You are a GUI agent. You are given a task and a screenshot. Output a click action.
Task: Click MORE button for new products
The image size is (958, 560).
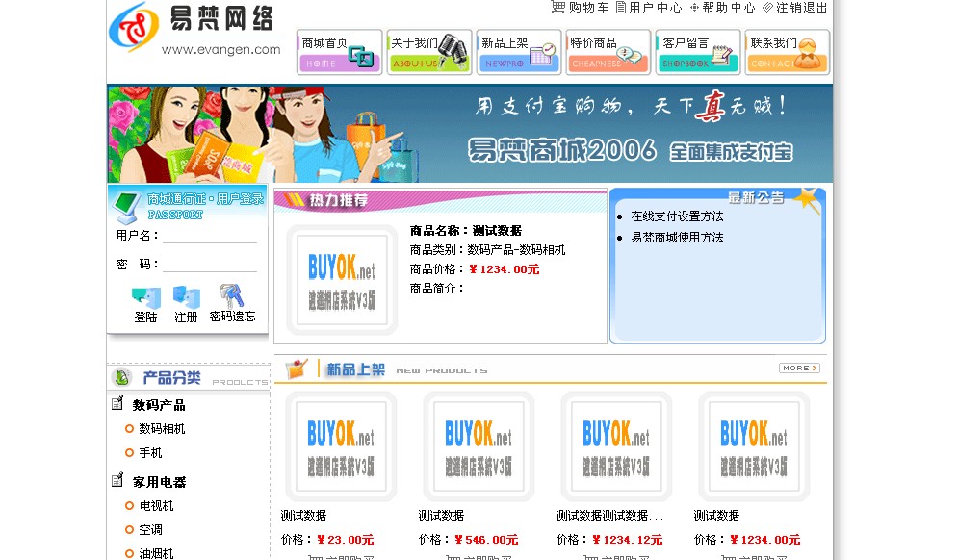tap(799, 368)
